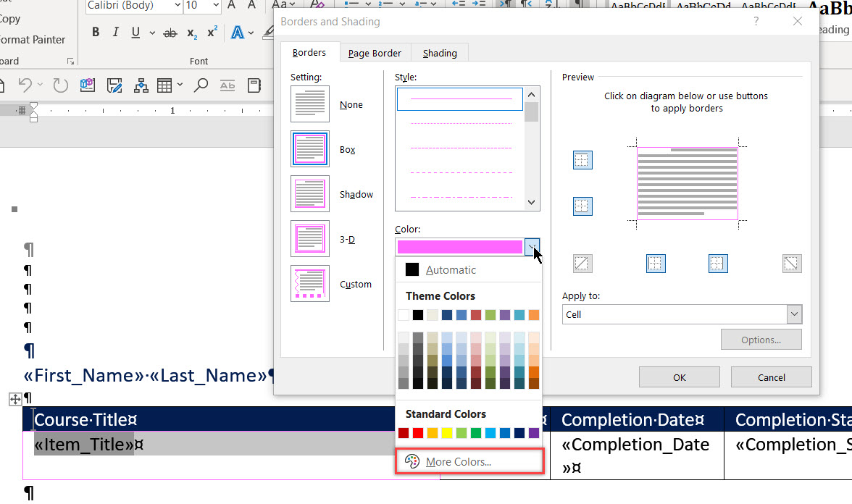Viewport: 852px width, 504px height.
Task: Click the help question mark in dialog
Action: pyautogui.click(x=756, y=21)
